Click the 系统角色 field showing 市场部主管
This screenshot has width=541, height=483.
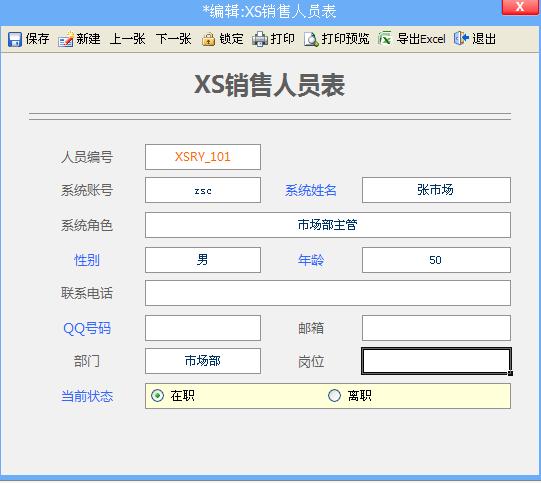coord(328,225)
